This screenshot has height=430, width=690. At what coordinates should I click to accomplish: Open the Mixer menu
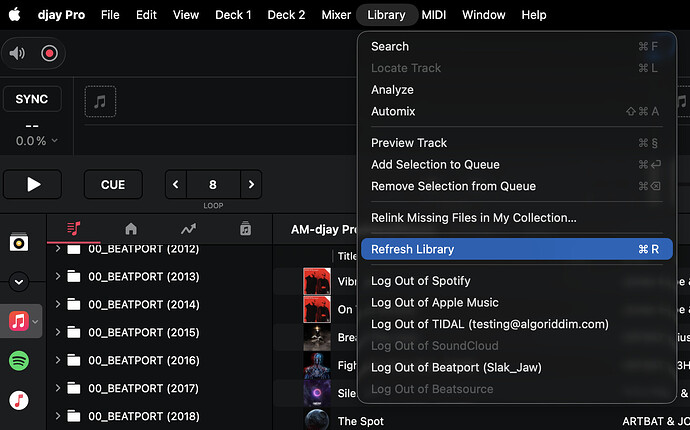(336, 15)
